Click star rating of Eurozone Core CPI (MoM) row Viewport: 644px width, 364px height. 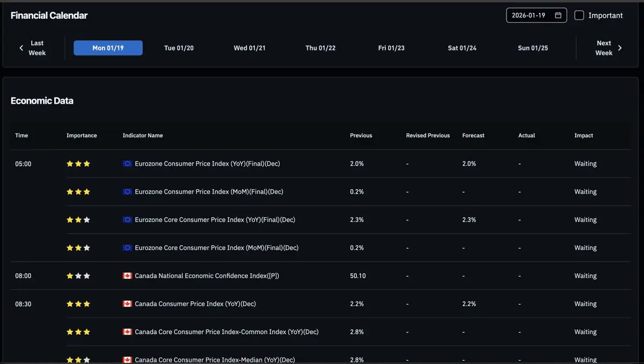click(78, 248)
